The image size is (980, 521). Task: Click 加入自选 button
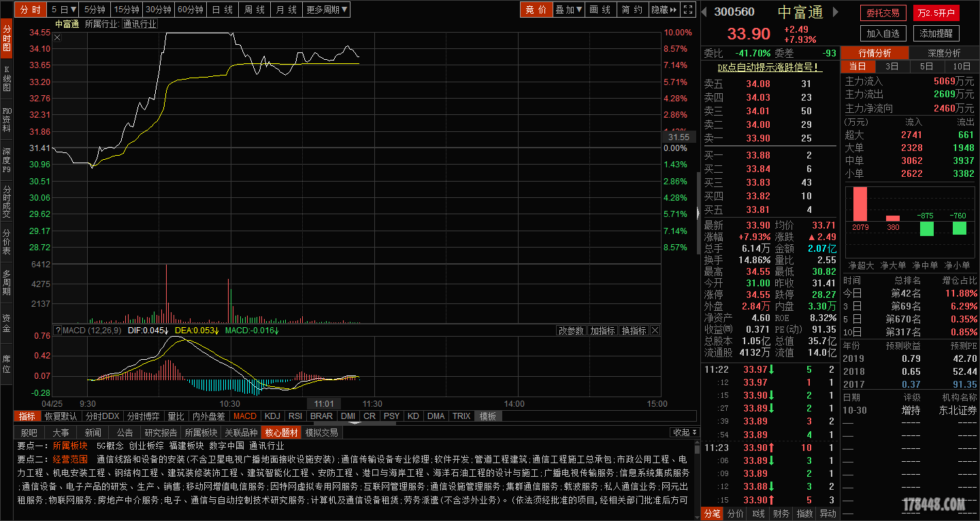pos(883,33)
